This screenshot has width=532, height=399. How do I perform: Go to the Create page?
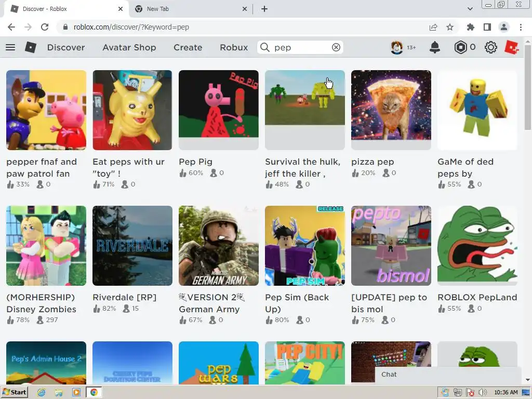(188, 47)
